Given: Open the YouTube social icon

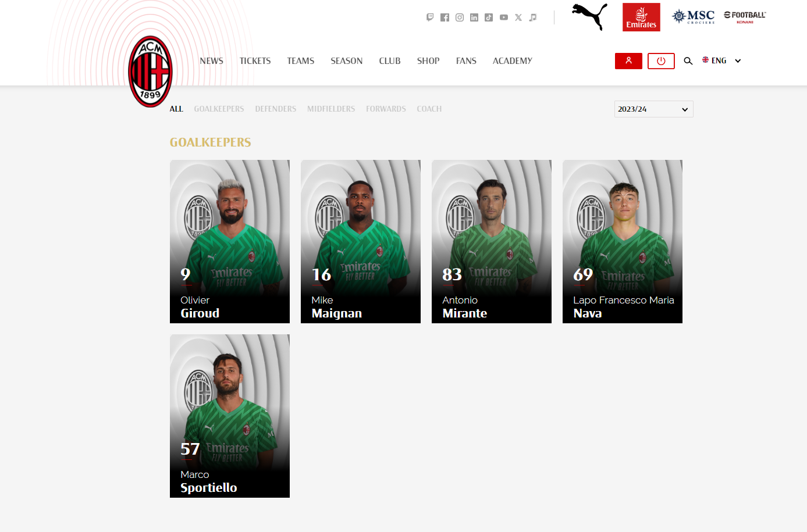Looking at the screenshot, I should (x=504, y=17).
